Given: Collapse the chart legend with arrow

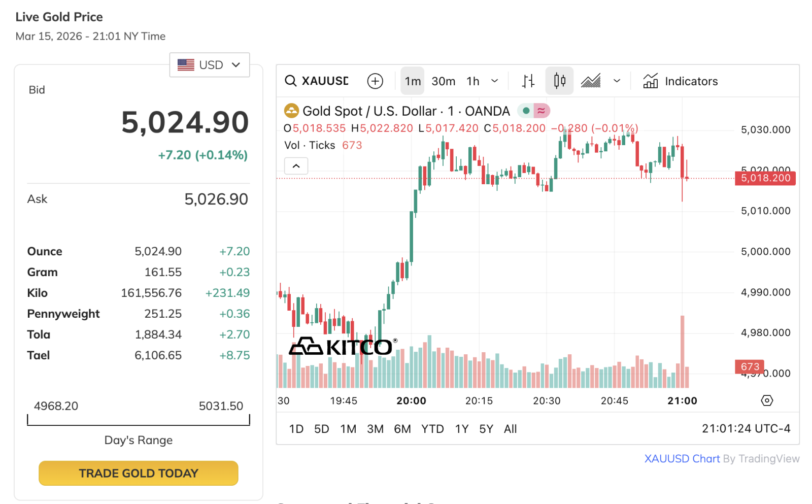Looking at the screenshot, I should pos(296,166).
